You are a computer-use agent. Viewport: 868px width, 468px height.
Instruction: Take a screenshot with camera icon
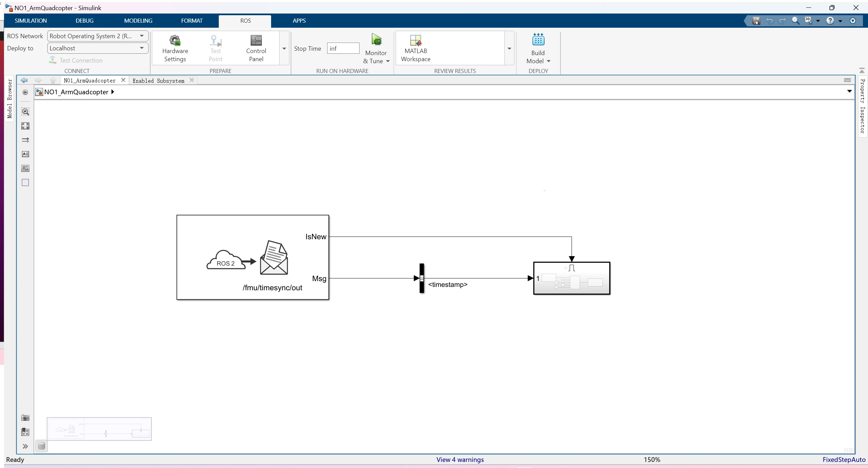pyautogui.click(x=25, y=418)
